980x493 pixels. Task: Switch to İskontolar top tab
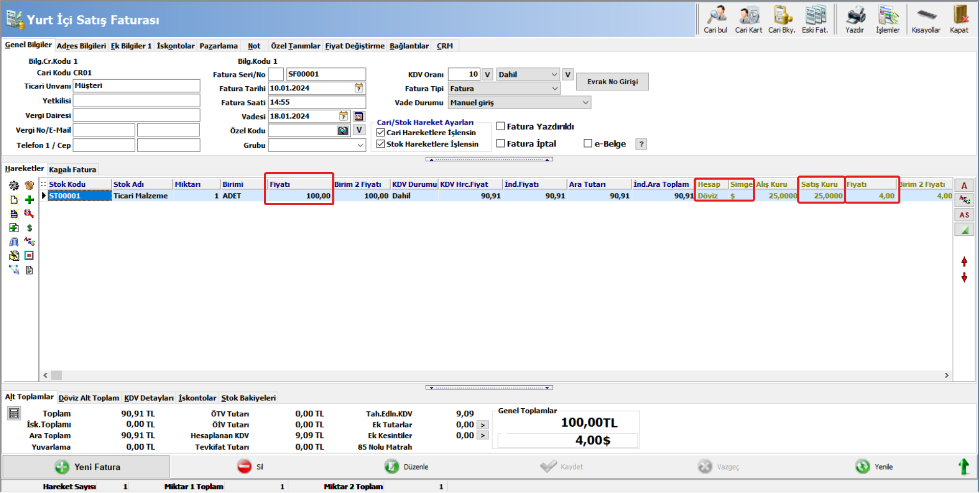pos(176,46)
